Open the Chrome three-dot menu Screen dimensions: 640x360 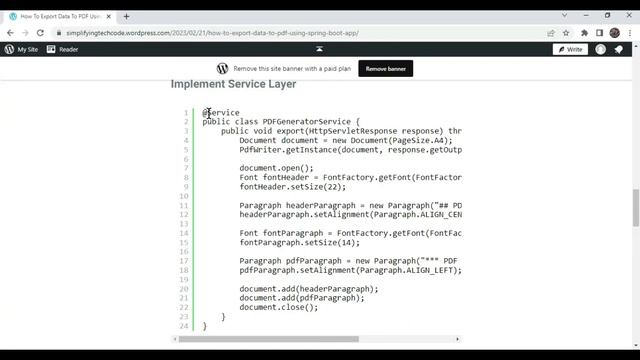pos(630,33)
